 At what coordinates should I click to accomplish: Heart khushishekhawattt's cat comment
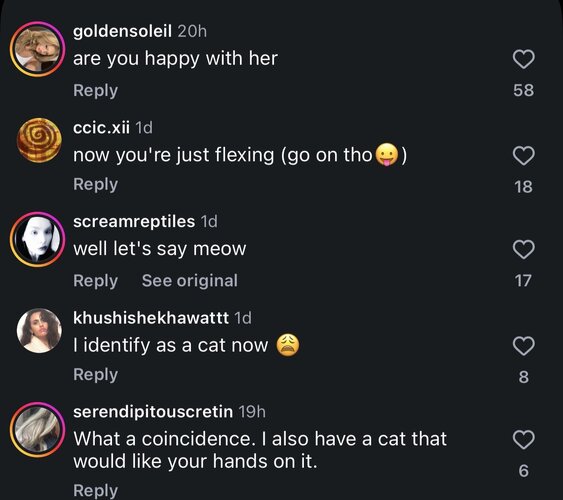pyautogui.click(x=524, y=346)
